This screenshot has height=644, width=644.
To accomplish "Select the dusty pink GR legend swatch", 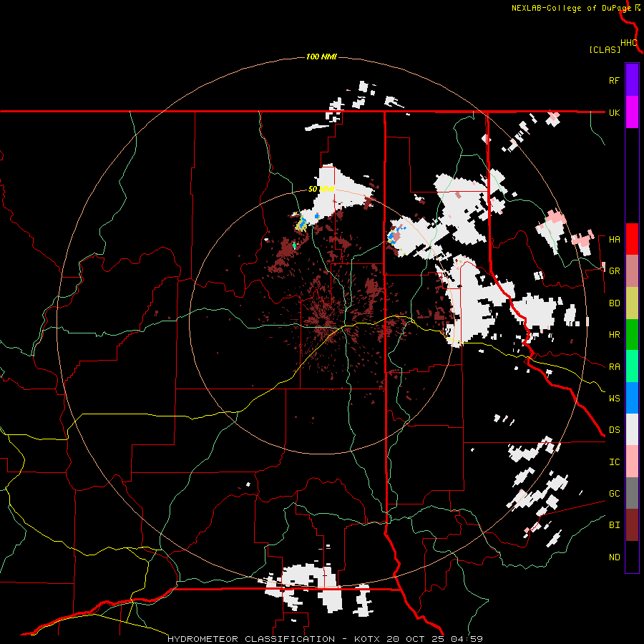I will pos(632,271).
